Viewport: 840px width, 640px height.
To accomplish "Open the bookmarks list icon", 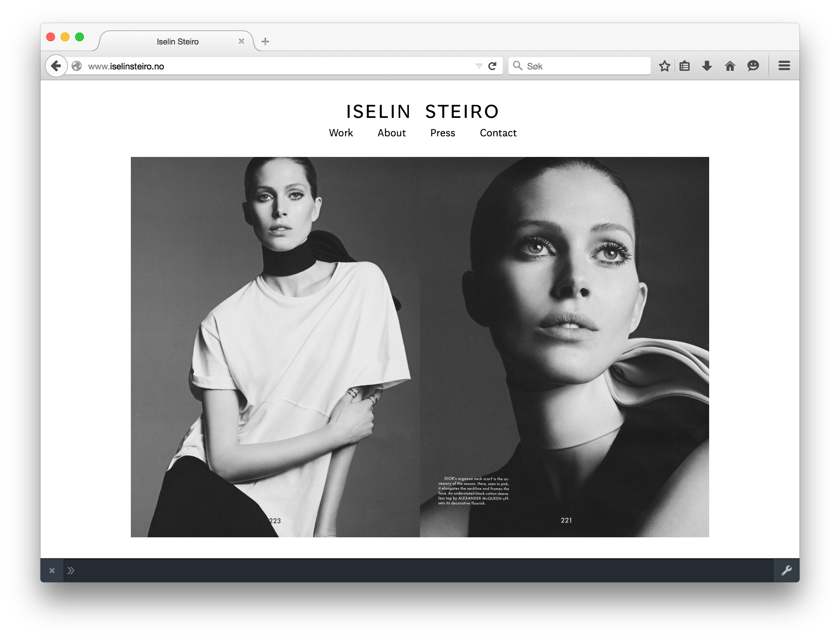I will click(685, 66).
